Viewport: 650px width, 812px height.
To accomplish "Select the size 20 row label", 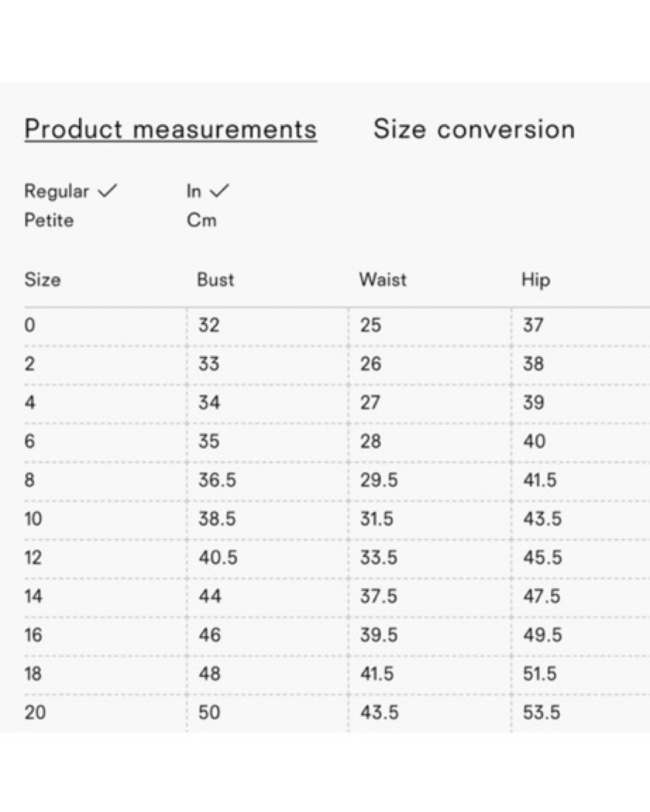I will [x=35, y=712].
